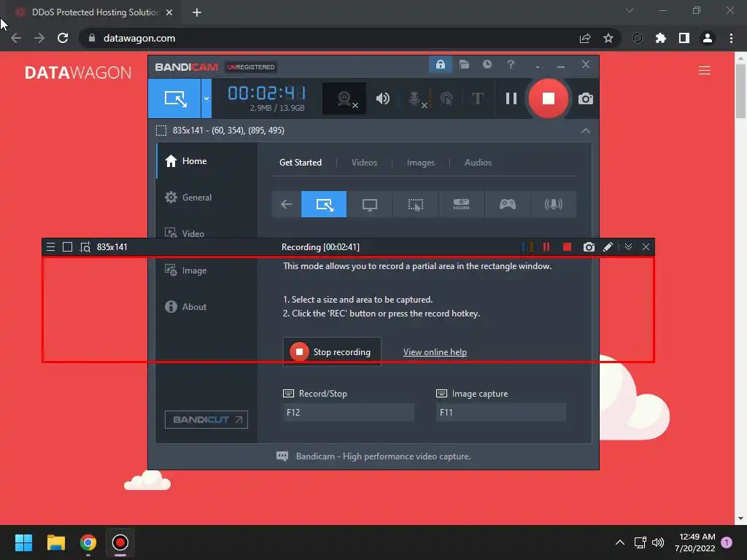Select rectangle on screen mode tile
747x560 pixels.
[324, 204]
